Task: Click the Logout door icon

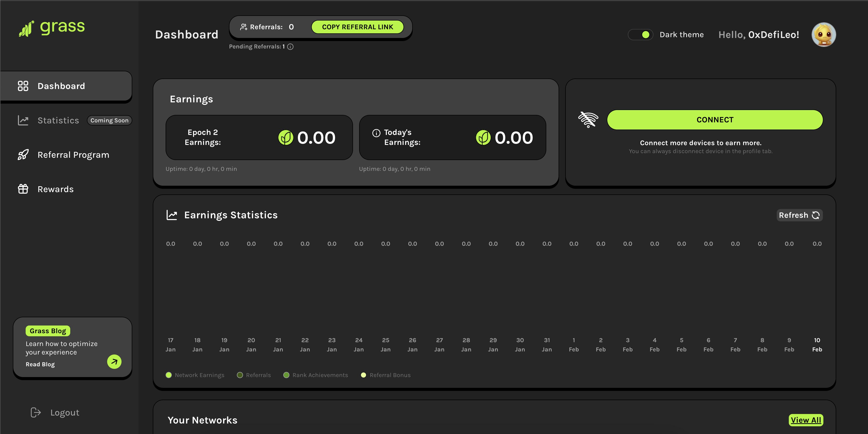Action: point(36,412)
